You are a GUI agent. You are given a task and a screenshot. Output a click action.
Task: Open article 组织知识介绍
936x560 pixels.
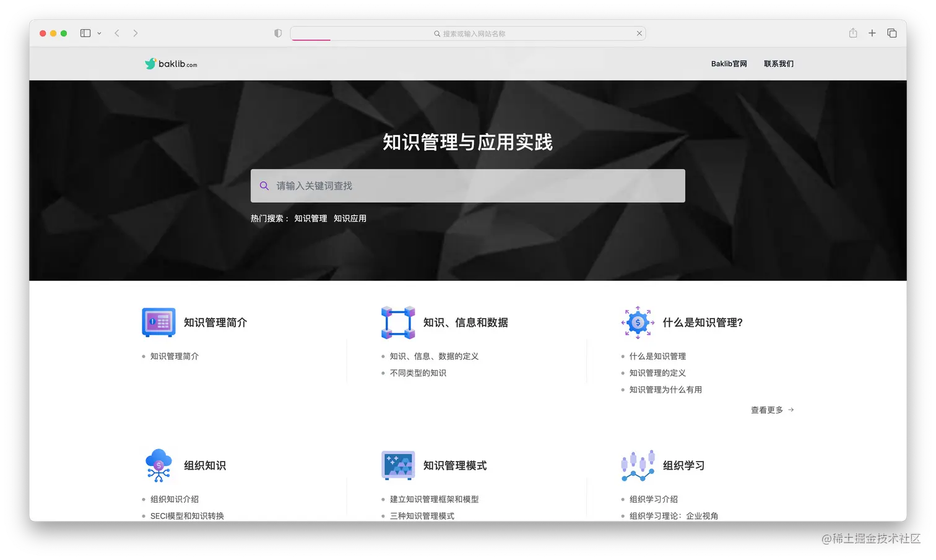pyautogui.click(x=175, y=499)
